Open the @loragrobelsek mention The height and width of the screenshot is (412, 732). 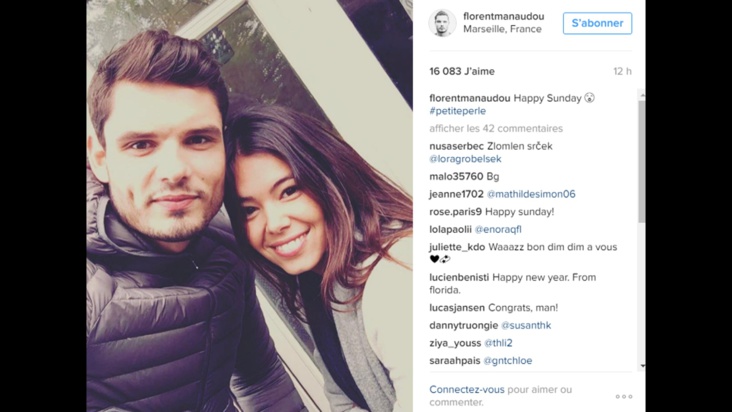(465, 159)
